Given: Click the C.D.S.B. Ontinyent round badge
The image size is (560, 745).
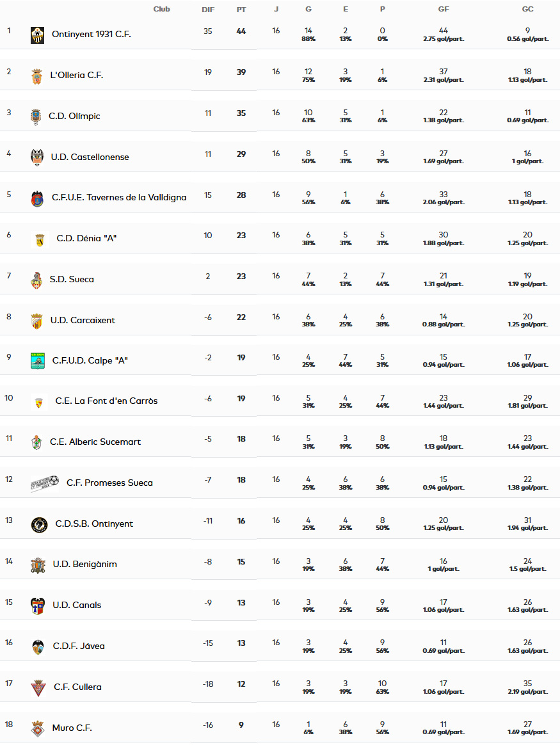Looking at the screenshot, I should click(39, 524).
